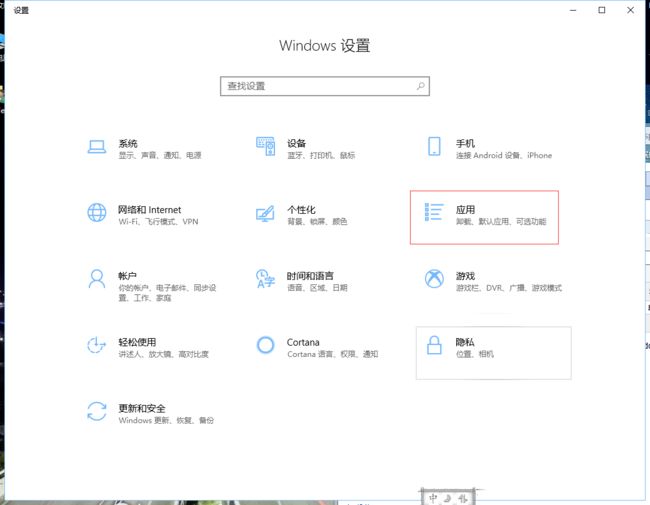The image size is (650, 505).
Task: Click the Wi-Fi、飞行模式、VPN description
Action: click(158, 222)
